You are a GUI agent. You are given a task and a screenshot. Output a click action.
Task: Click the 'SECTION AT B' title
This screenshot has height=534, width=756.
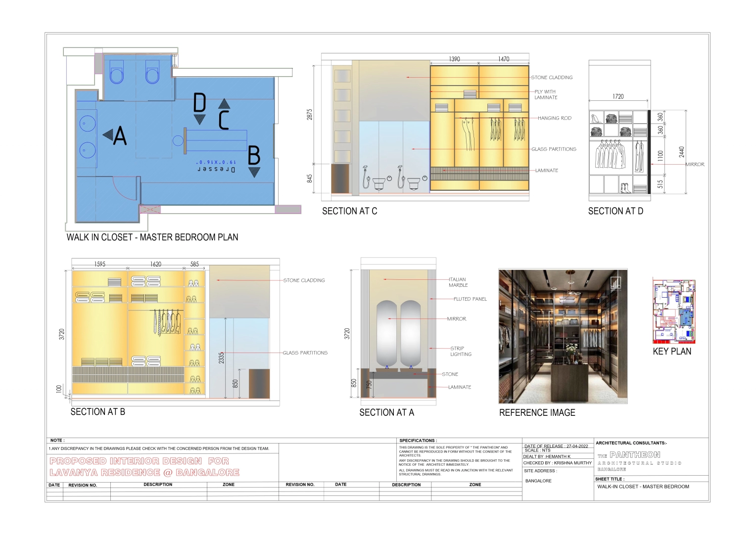click(x=97, y=412)
